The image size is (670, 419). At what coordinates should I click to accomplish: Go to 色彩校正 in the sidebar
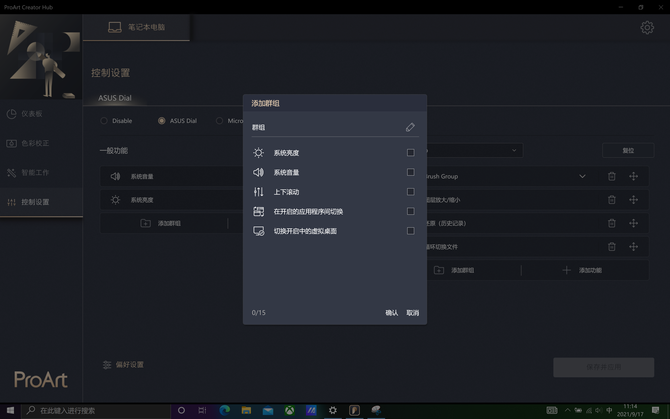click(x=41, y=143)
